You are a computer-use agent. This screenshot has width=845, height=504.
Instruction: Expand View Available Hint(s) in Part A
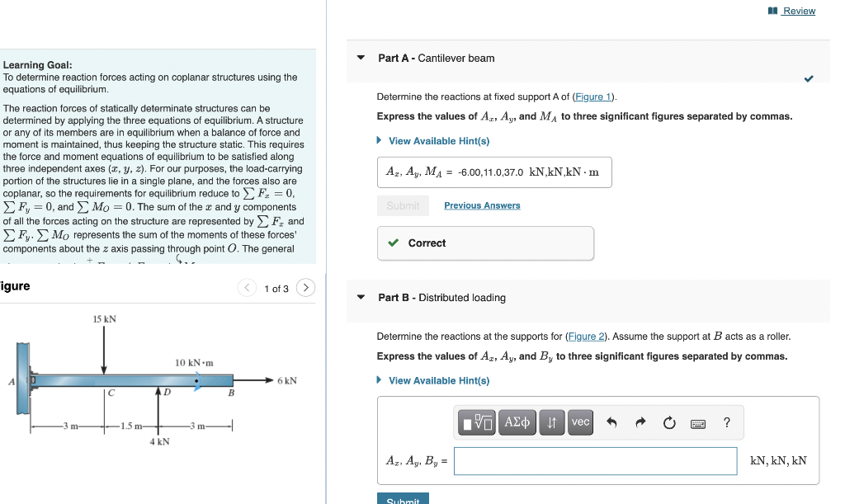438,140
